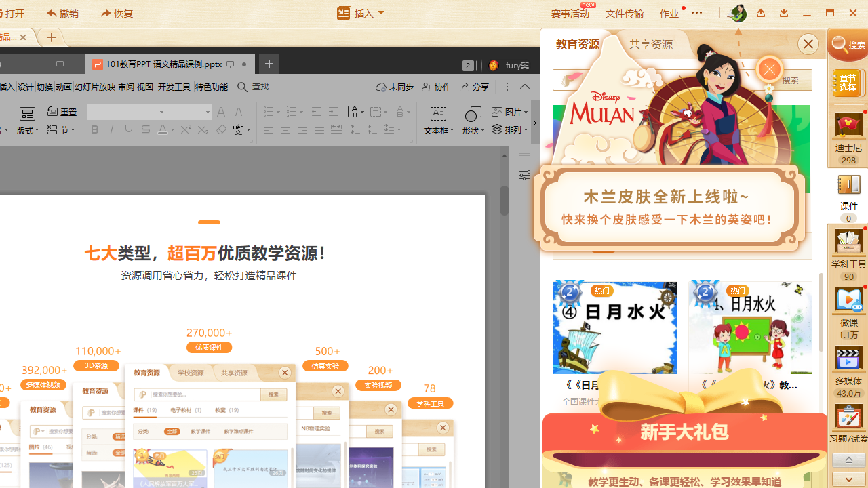Click 重置 reset button
This screenshot has width=868, height=488.
62,112
